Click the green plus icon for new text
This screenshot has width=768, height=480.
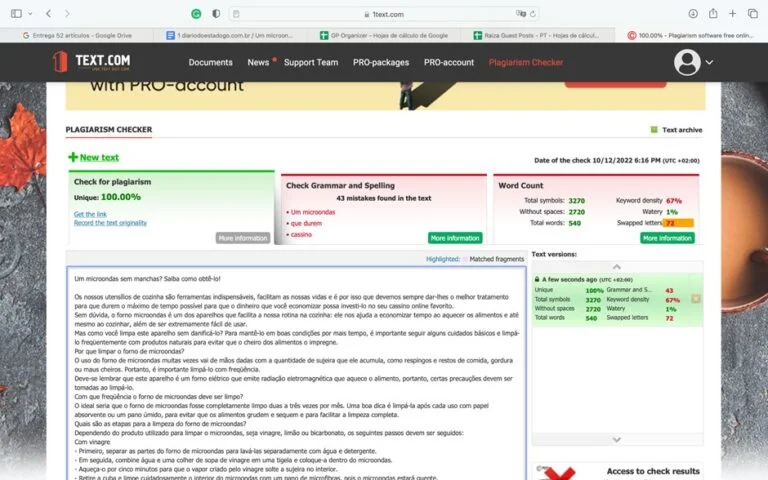click(73, 157)
